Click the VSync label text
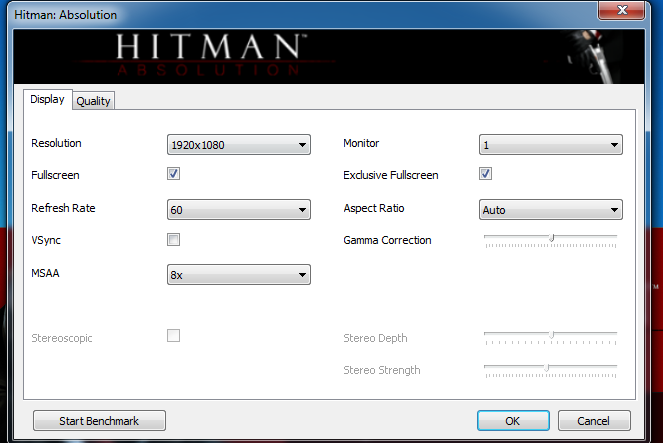The image size is (663, 443). tap(46, 241)
